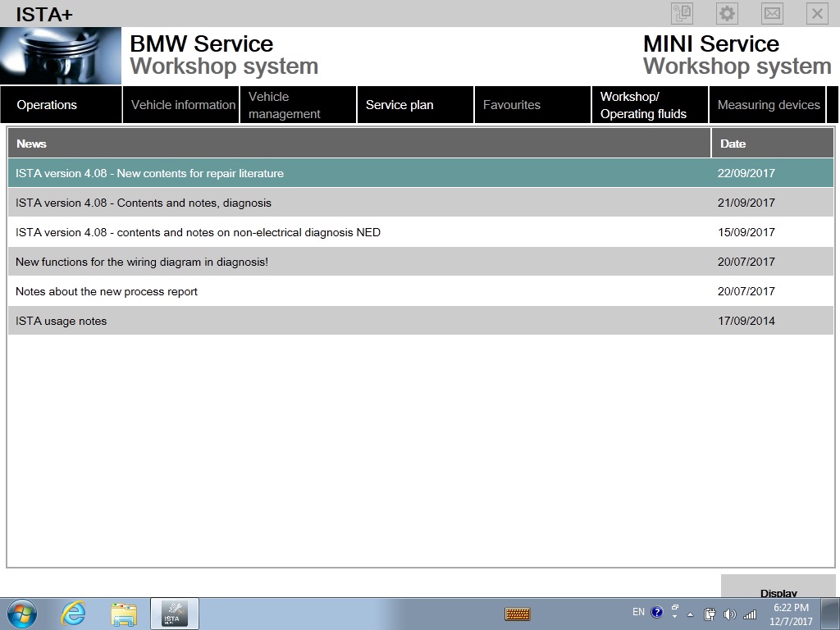Click the date 15/09/2017

pyautogui.click(x=746, y=232)
